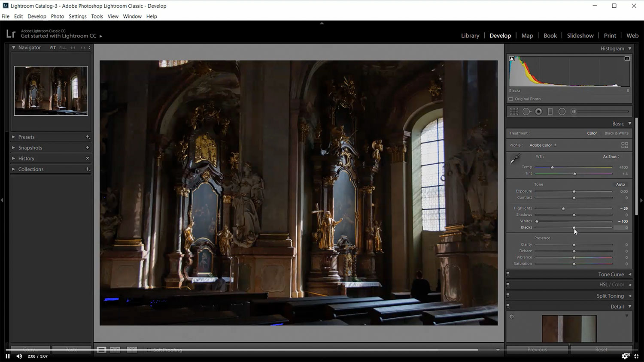Image resolution: width=644 pixels, height=362 pixels.
Task: Switch treatment to Black & White
Action: point(617,133)
